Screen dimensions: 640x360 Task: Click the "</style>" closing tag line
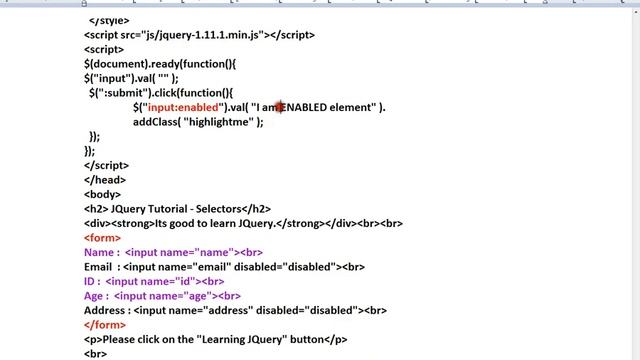click(x=109, y=20)
